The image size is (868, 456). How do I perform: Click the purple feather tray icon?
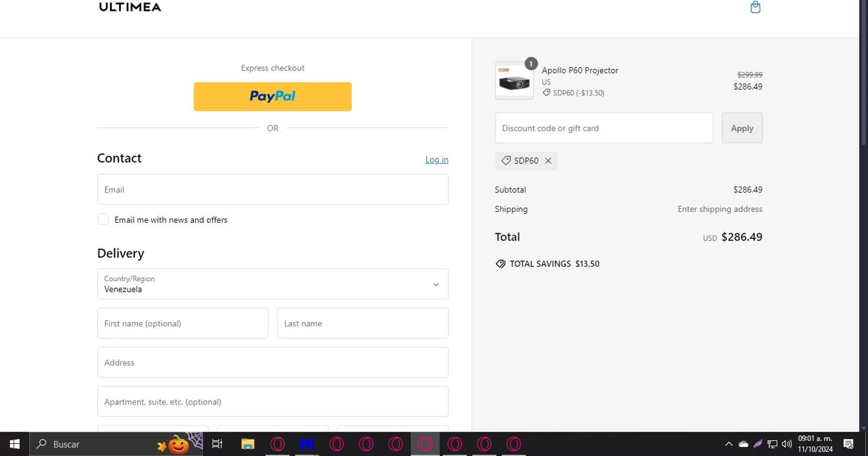point(757,444)
